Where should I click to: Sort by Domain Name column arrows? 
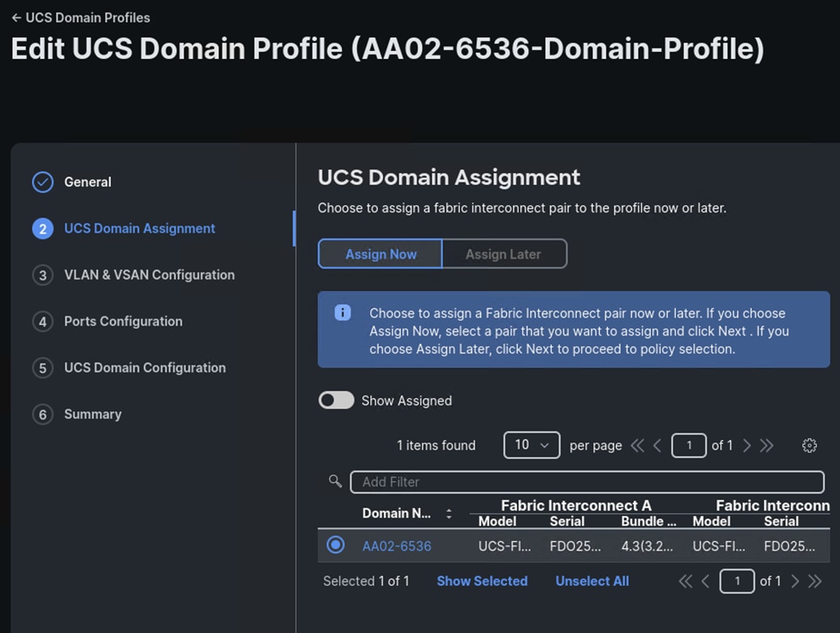click(449, 513)
